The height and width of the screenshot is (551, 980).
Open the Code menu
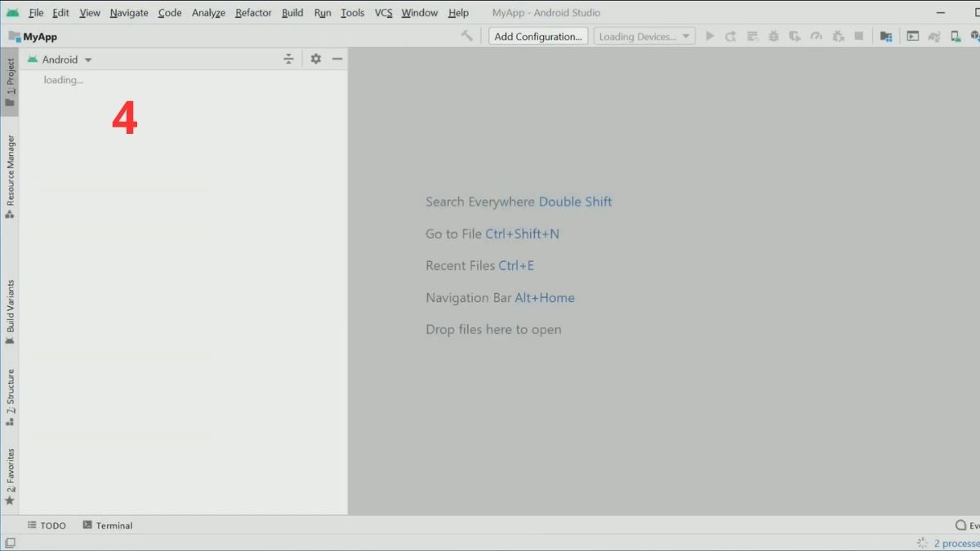pyautogui.click(x=170, y=12)
